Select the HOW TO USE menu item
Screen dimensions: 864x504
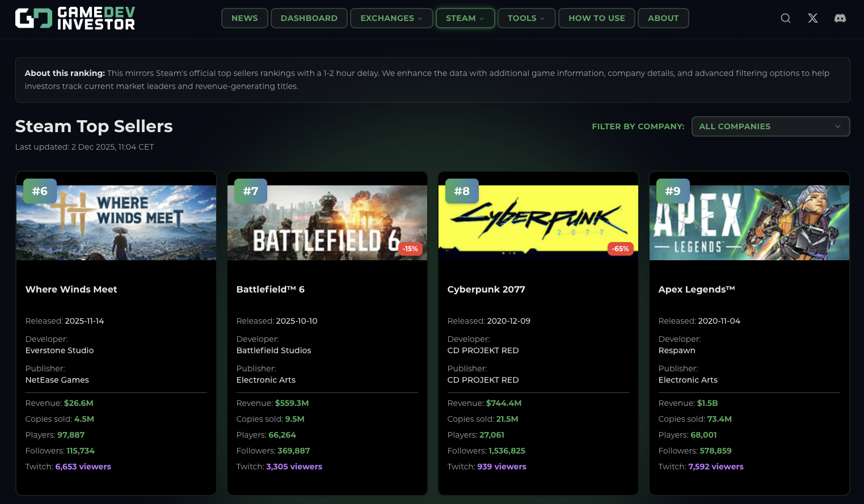[x=596, y=18]
